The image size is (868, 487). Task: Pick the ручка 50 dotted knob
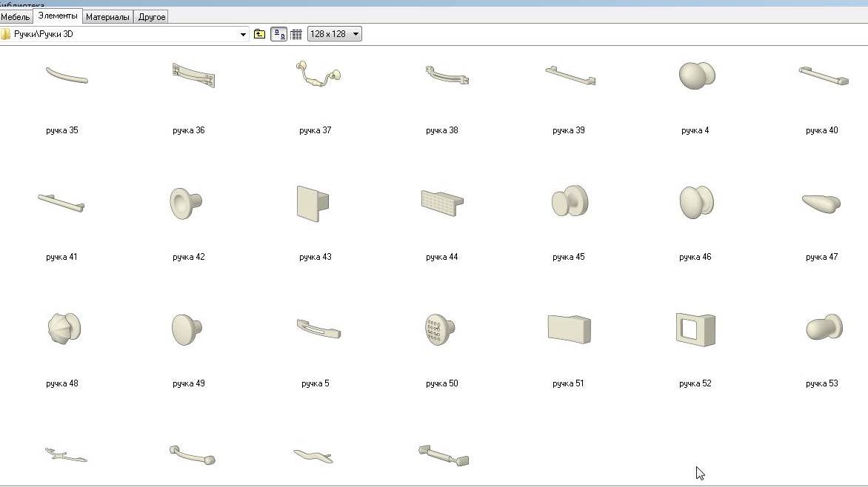[440, 329]
